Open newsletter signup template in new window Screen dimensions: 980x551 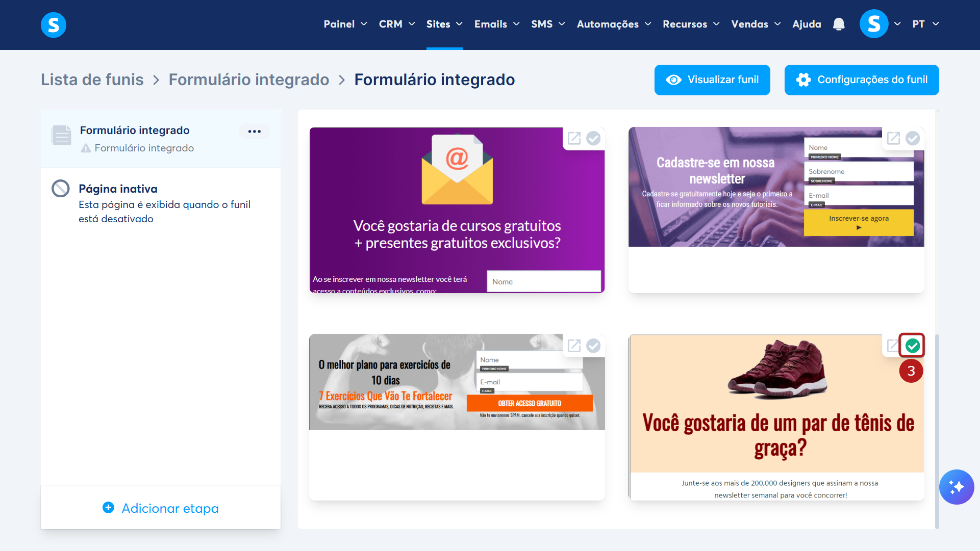893,138
